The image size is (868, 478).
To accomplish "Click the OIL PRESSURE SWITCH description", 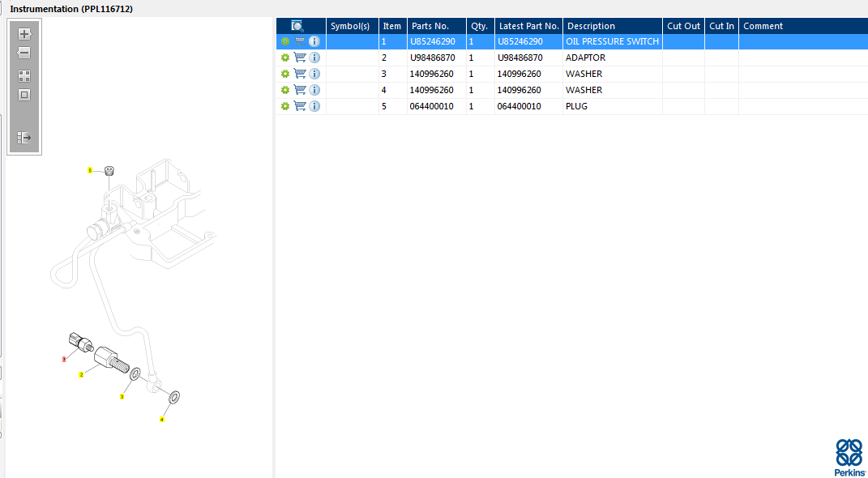I will pos(612,41).
